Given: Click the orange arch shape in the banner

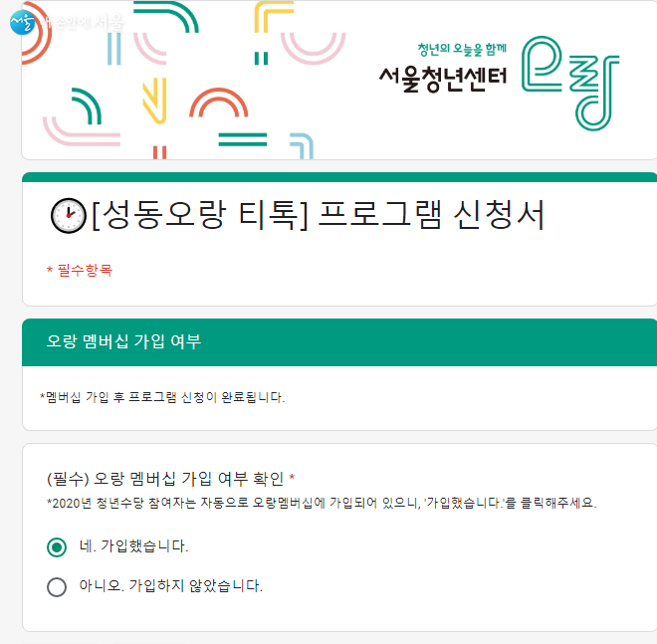Looking at the screenshot, I should 217,103.
